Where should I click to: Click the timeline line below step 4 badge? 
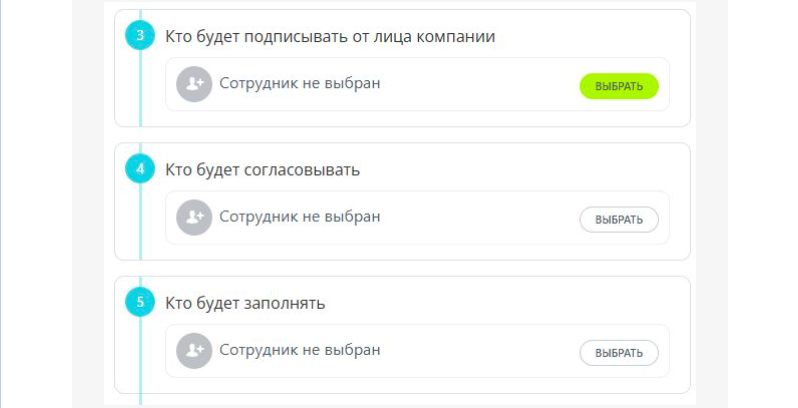point(140,221)
